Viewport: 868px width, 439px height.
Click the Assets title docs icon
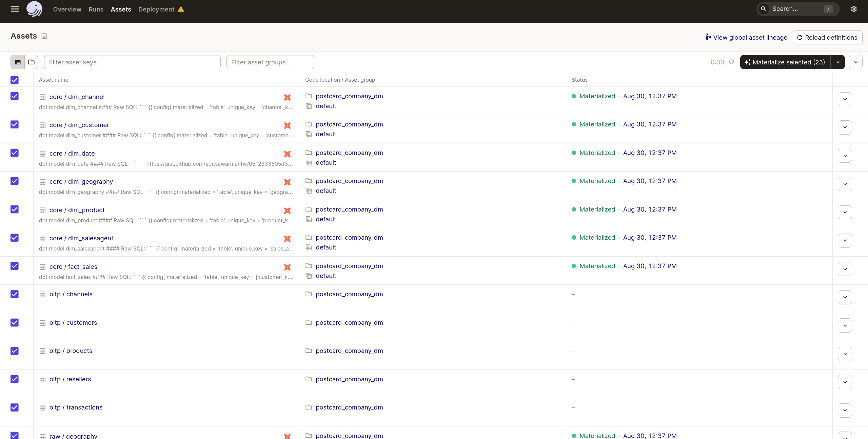(44, 36)
